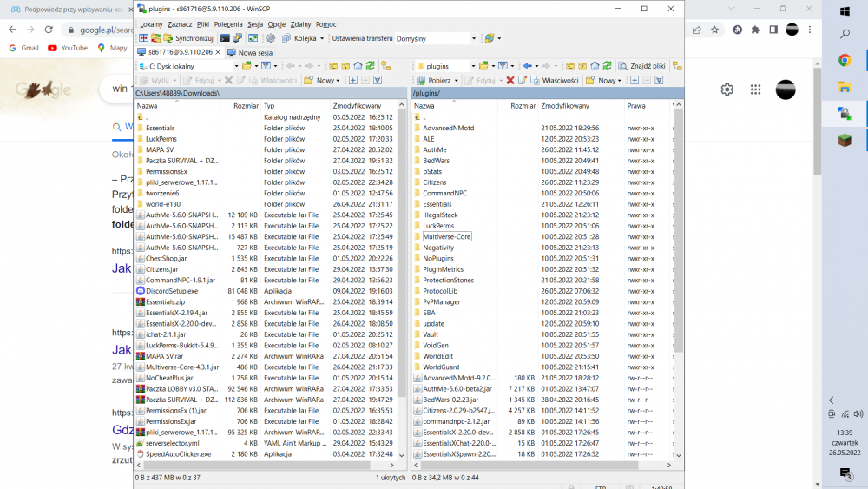Viewport: 868px width, 489px height.
Task: Click the Znajdź pliki button
Action: [x=641, y=66]
